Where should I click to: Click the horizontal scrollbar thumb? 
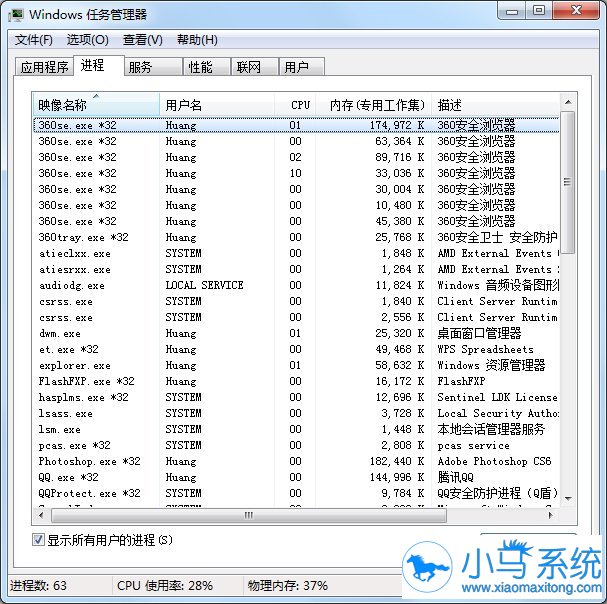coord(249,515)
